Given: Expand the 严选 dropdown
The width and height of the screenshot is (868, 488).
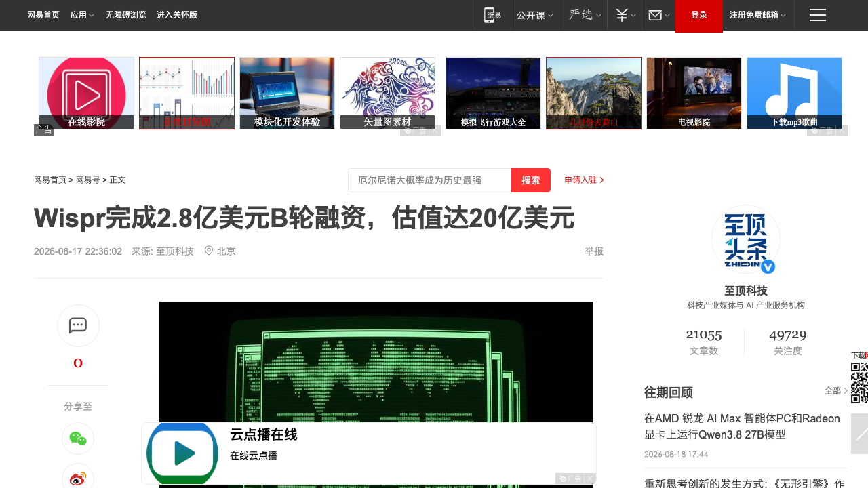Looking at the screenshot, I should point(583,15).
